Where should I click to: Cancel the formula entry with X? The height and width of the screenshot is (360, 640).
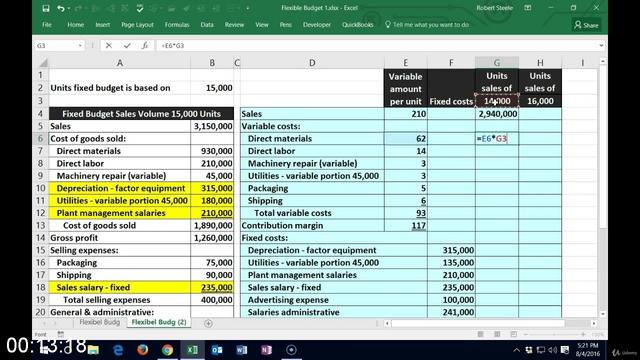coord(109,46)
